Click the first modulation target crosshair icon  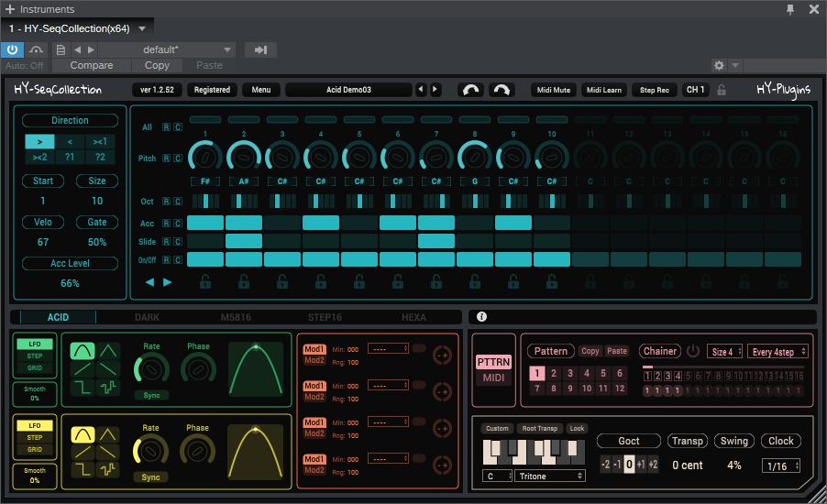(442, 356)
